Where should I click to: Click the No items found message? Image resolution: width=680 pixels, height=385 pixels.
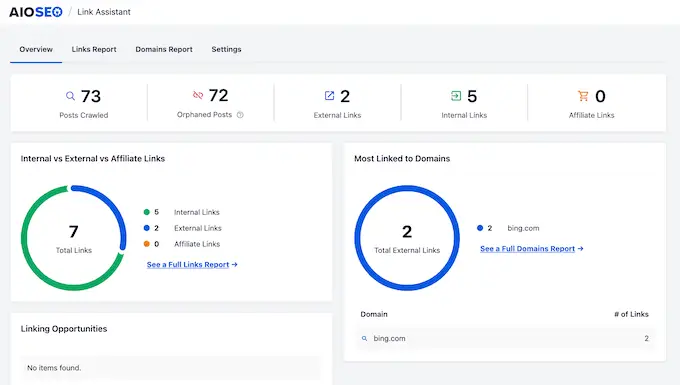(x=54, y=368)
